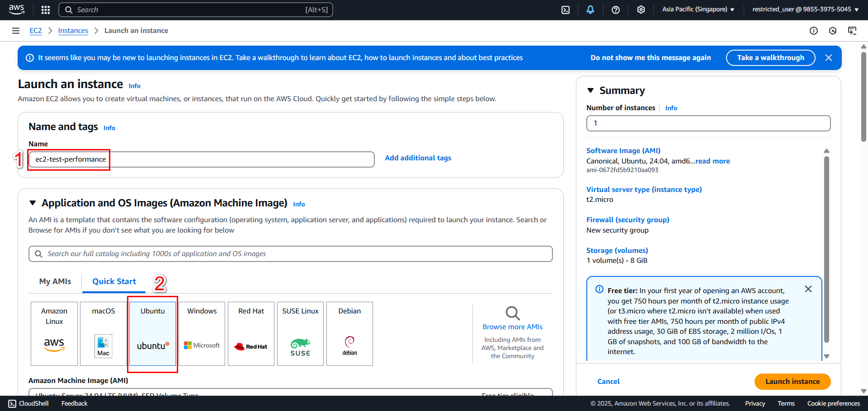
Task: Open the Asia Pacific (Singapore) region dropdown
Action: pos(698,9)
